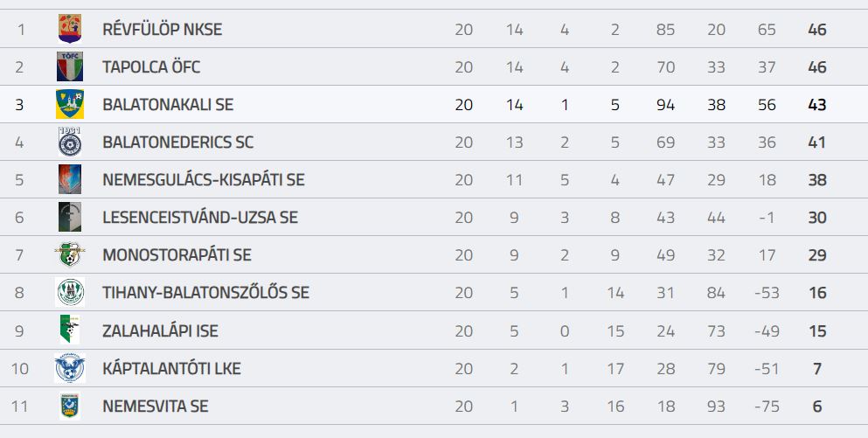
Task: Click the Révfülöp NKSE team crest
Action: [70, 29]
